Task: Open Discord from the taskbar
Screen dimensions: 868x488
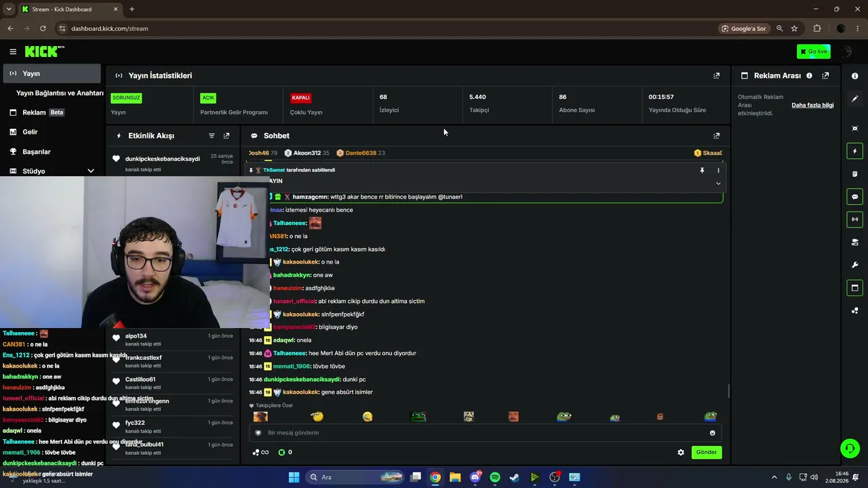Action: tap(475, 477)
